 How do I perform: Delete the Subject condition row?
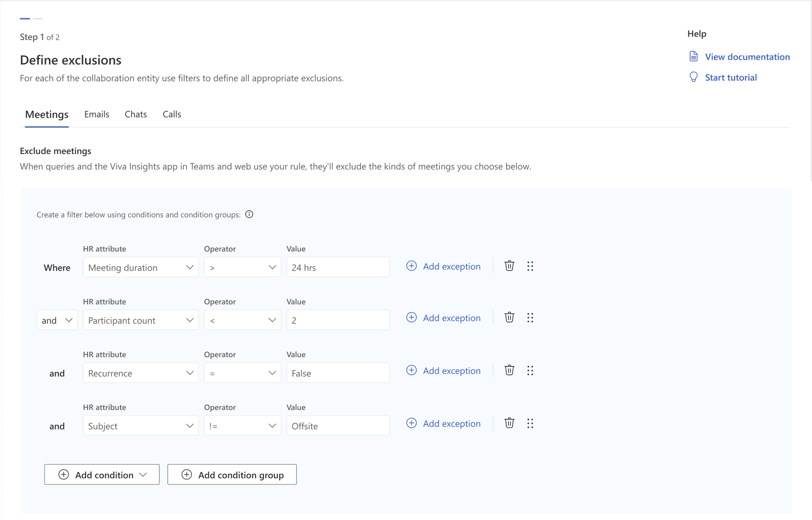tap(509, 423)
